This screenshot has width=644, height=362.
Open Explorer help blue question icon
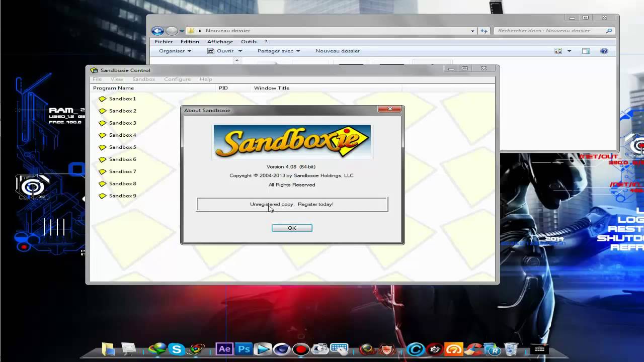point(604,51)
